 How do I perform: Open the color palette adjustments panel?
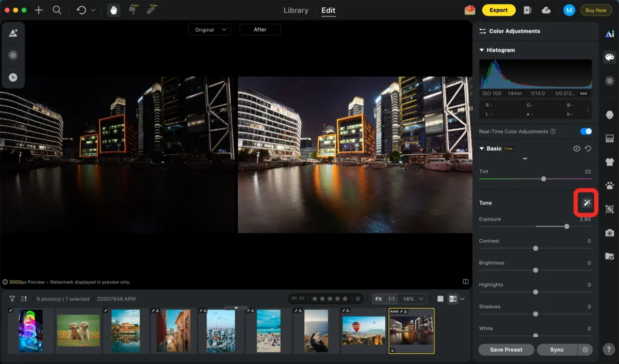610,57
